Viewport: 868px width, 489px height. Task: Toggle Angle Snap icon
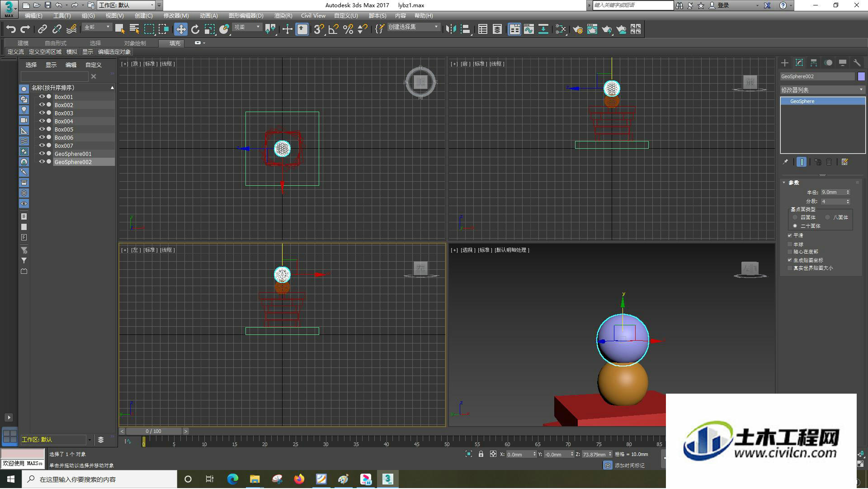334,29
